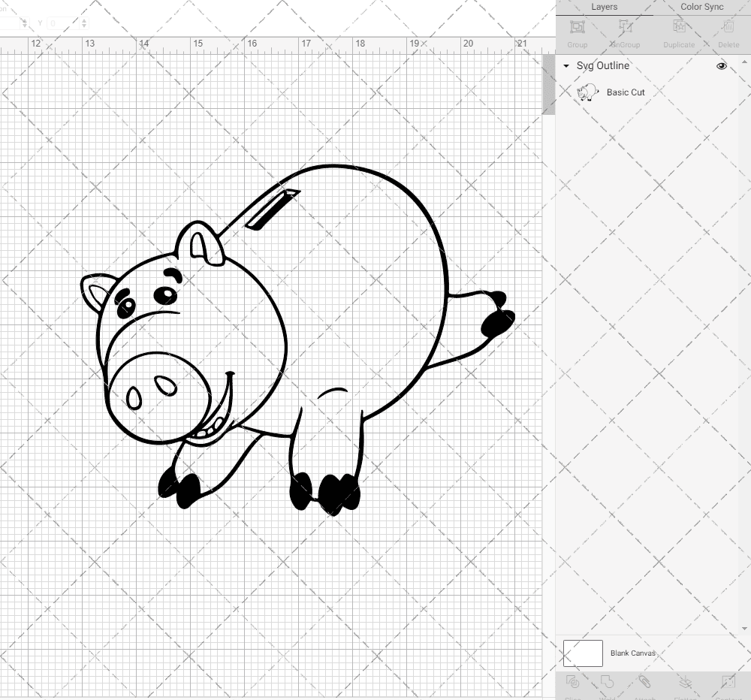Click the Group icon in Layers panel
Screen dimensions: 751x700
(578, 28)
